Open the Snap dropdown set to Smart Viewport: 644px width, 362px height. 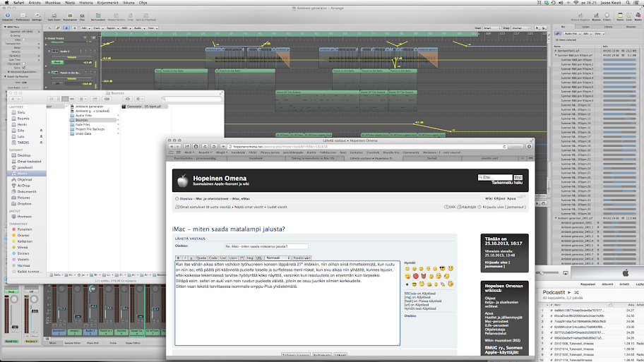pos(491,28)
